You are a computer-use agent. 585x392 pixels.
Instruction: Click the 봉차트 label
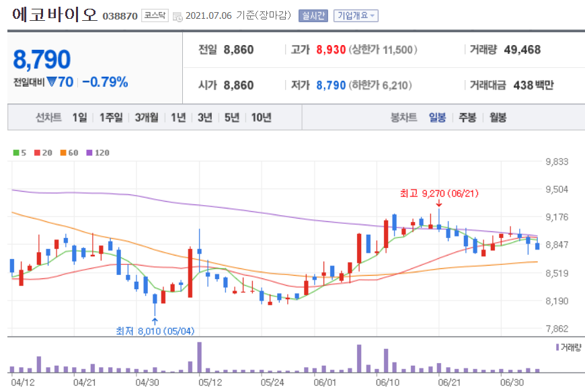click(x=403, y=118)
